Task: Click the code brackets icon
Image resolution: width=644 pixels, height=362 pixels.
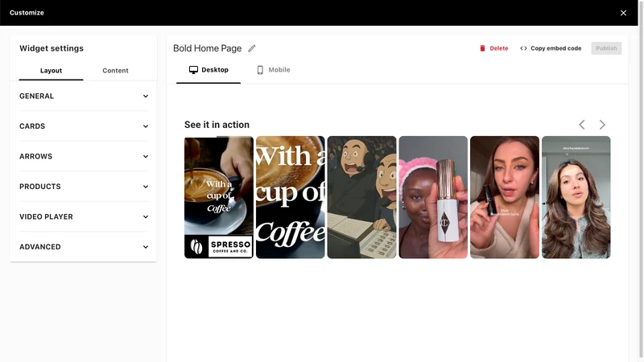Action: pyautogui.click(x=523, y=48)
